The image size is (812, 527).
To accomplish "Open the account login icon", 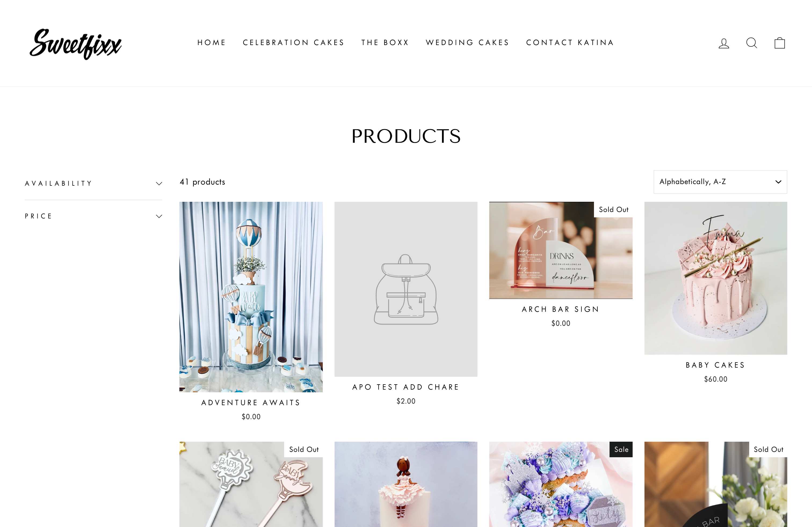I will [x=724, y=43].
